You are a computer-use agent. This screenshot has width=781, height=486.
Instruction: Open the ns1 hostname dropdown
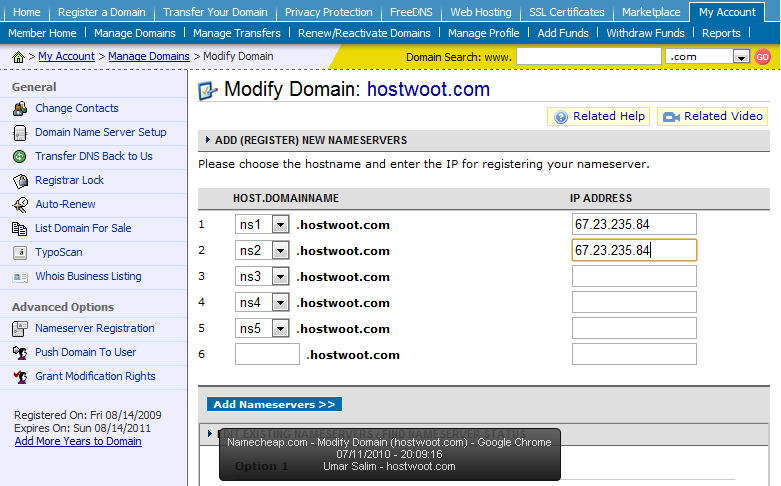[280, 225]
